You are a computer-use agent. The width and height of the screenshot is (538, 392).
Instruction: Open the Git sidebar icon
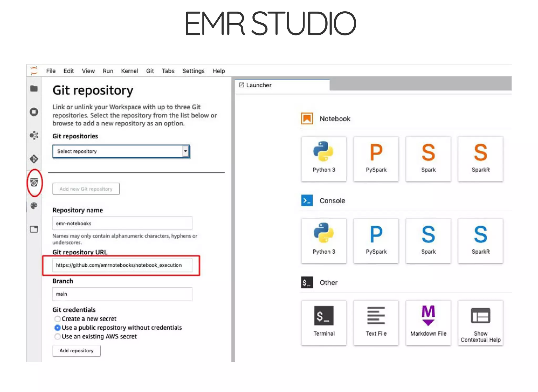tap(34, 159)
